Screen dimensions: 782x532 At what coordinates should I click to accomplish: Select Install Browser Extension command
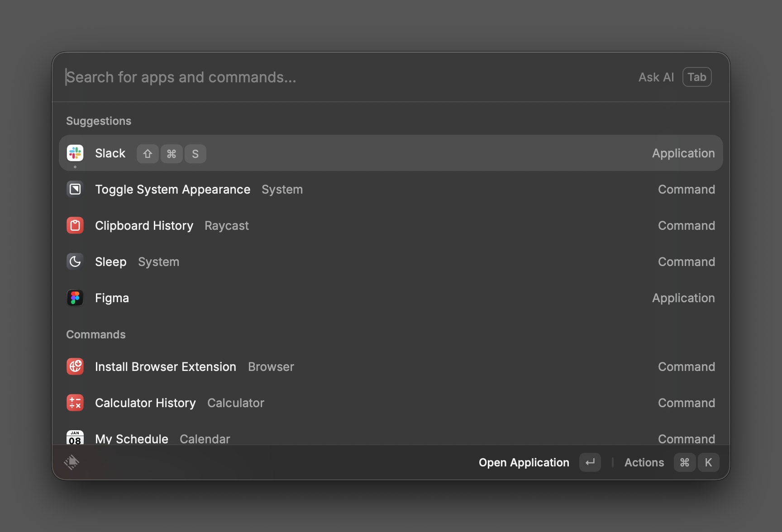391,366
